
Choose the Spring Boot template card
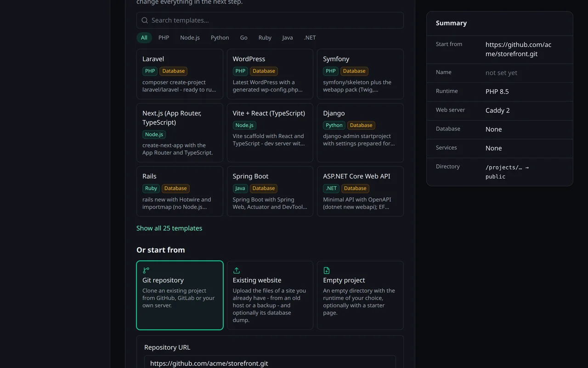pos(270,191)
